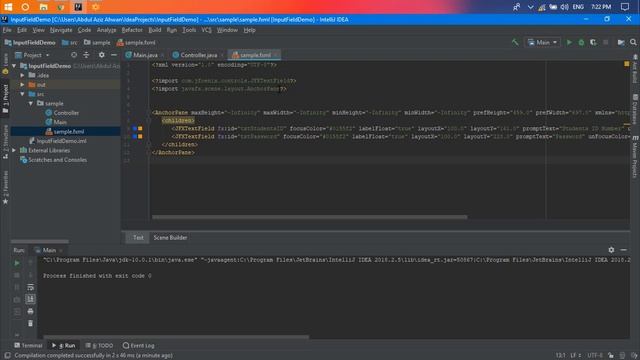Click src in the navigation breadcrumb

pyautogui.click(x=69, y=42)
